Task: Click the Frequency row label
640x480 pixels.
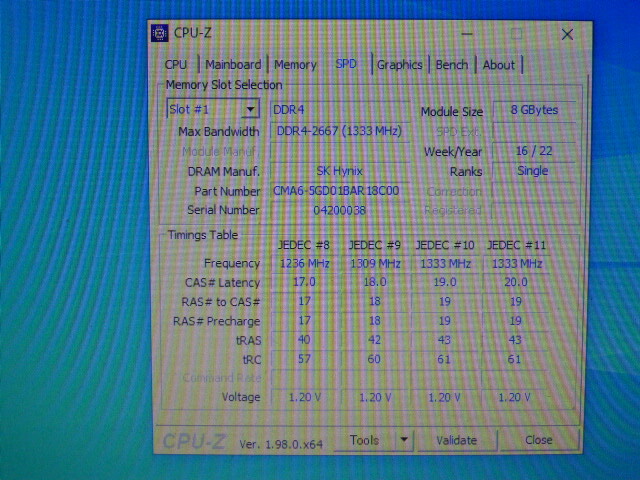Action: 232,264
